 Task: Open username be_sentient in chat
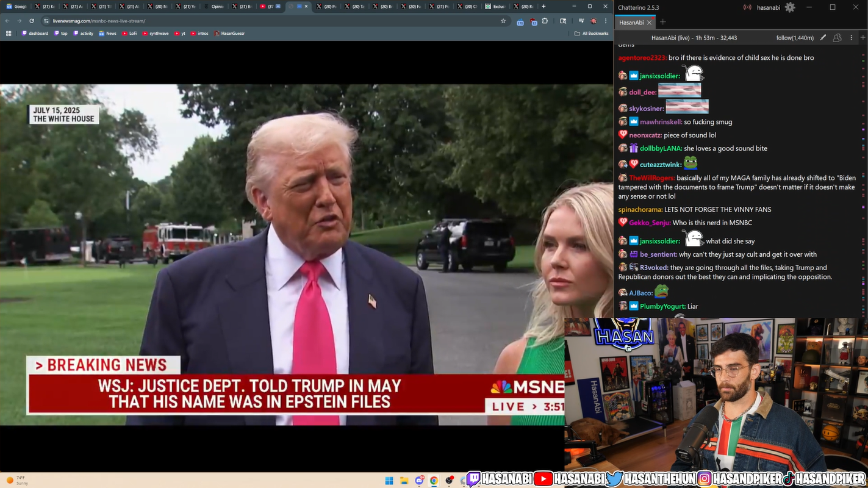pos(658,255)
